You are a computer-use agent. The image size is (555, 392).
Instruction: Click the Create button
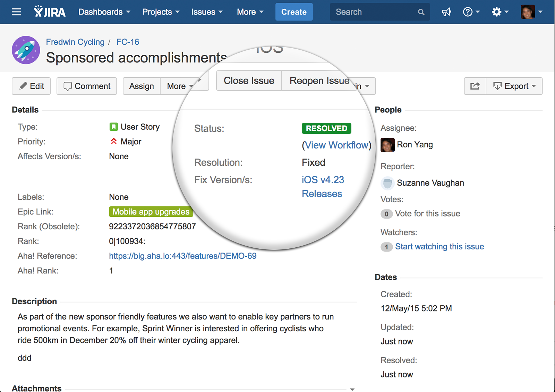pos(294,12)
